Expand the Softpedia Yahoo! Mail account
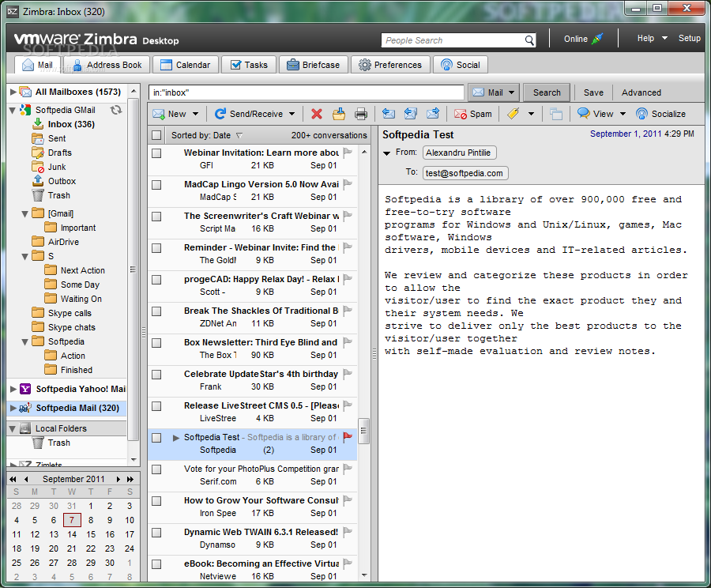Image resolution: width=711 pixels, height=588 pixels. 13,389
